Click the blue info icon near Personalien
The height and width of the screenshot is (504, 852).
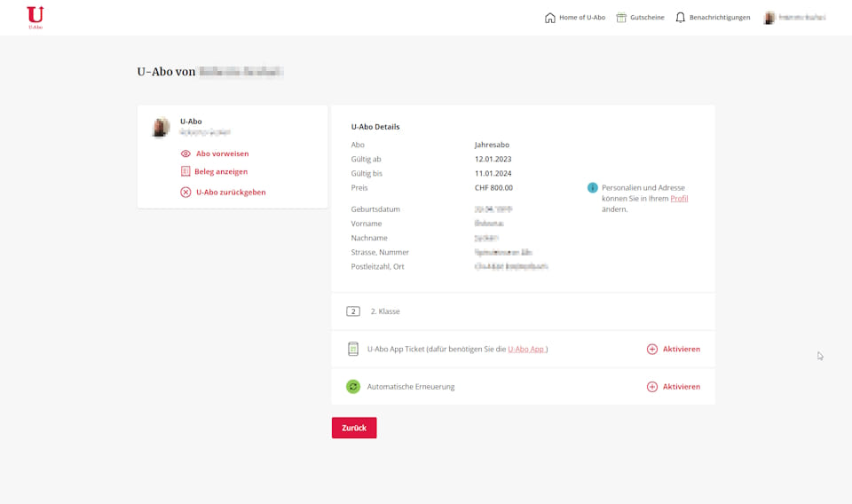pyautogui.click(x=593, y=188)
